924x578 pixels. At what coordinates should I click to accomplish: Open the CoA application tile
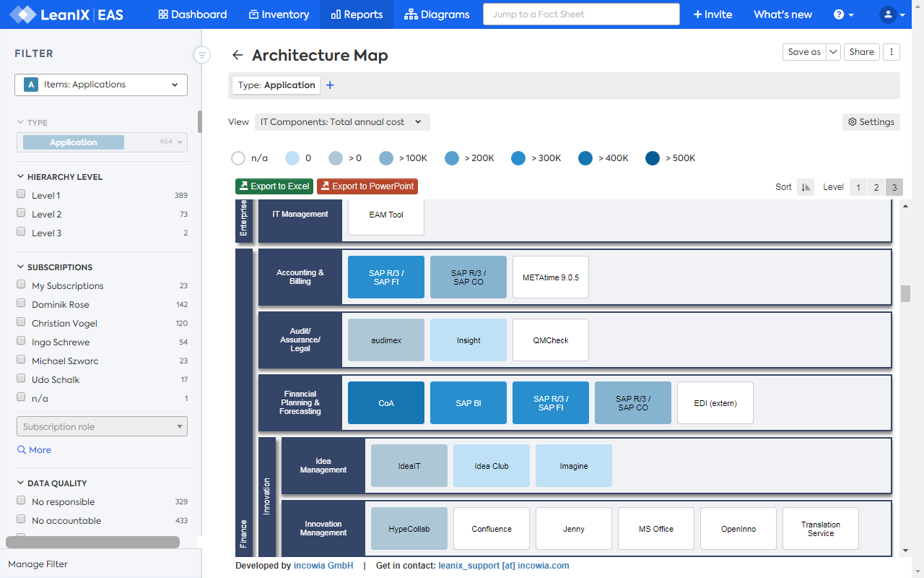tap(386, 403)
